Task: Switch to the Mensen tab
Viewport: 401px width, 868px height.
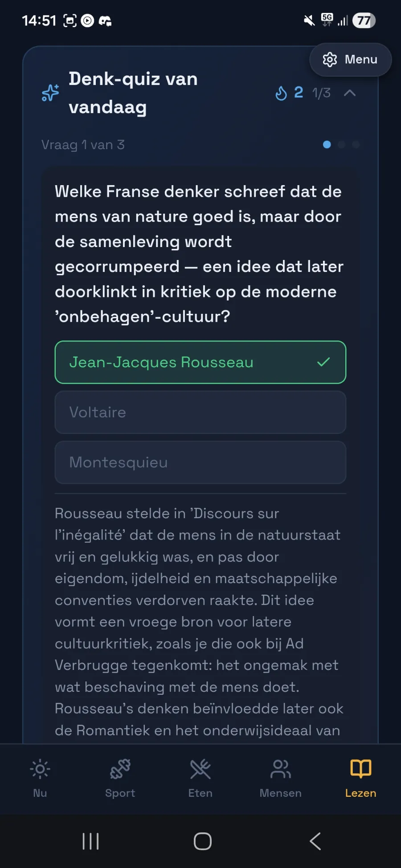Action: pyautogui.click(x=281, y=778)
